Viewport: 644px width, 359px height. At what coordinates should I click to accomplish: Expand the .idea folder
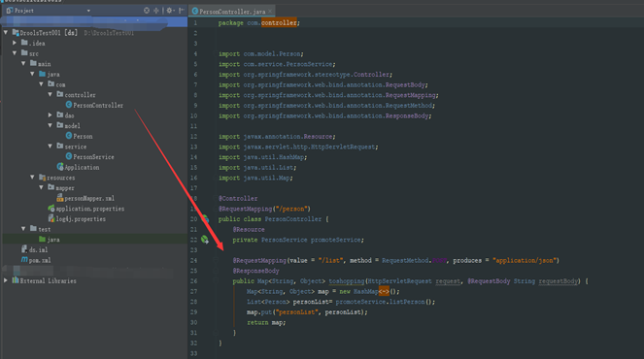(15, 43)
